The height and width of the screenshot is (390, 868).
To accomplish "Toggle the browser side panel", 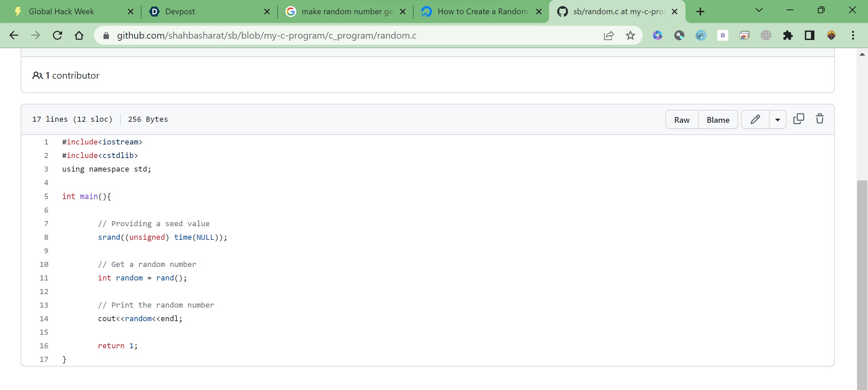I will tap(809, 35).
